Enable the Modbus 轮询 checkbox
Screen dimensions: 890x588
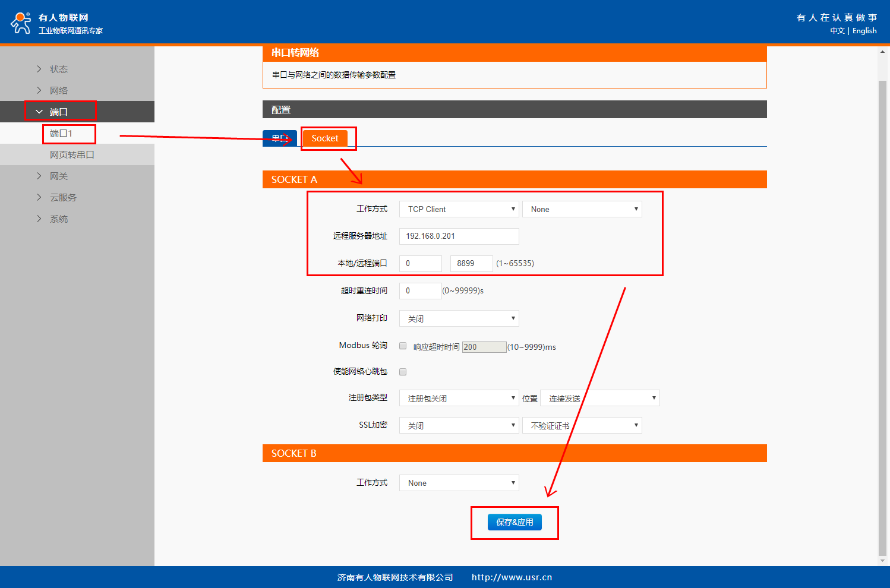pyautogui.click(x=403, y=346)
